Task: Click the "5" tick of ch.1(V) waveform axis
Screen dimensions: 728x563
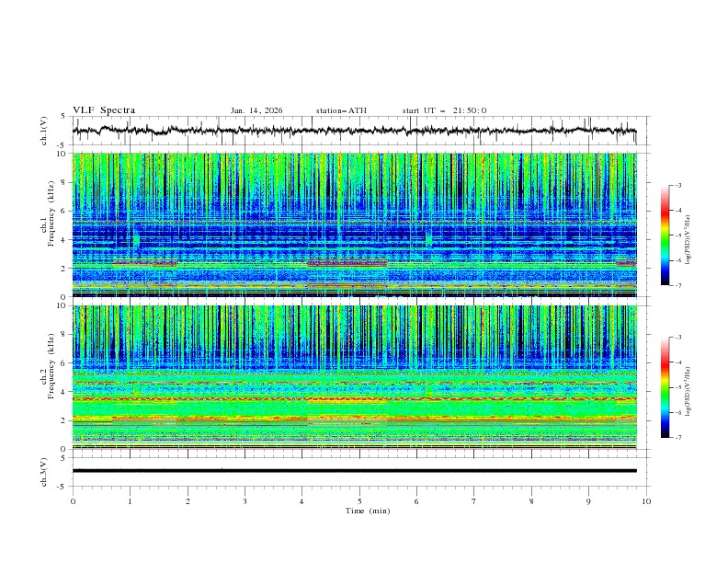Action: (x=63, y=117)
